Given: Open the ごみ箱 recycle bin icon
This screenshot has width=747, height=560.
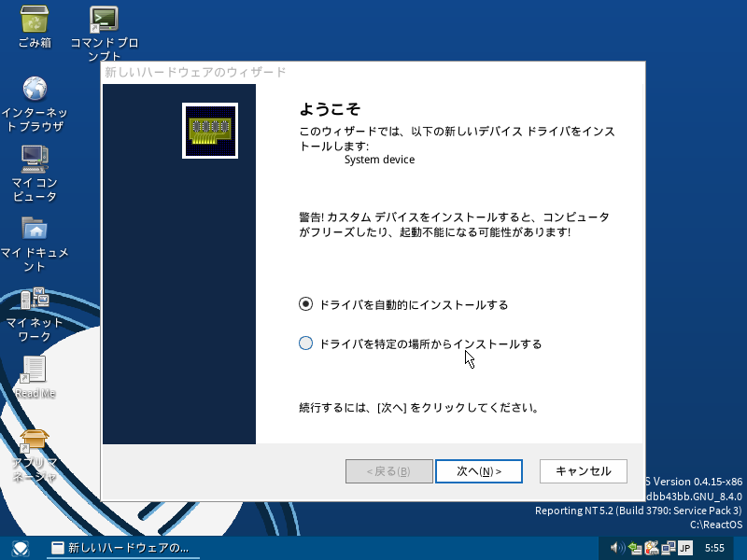Looking at the screenshot, I should 35,27.
